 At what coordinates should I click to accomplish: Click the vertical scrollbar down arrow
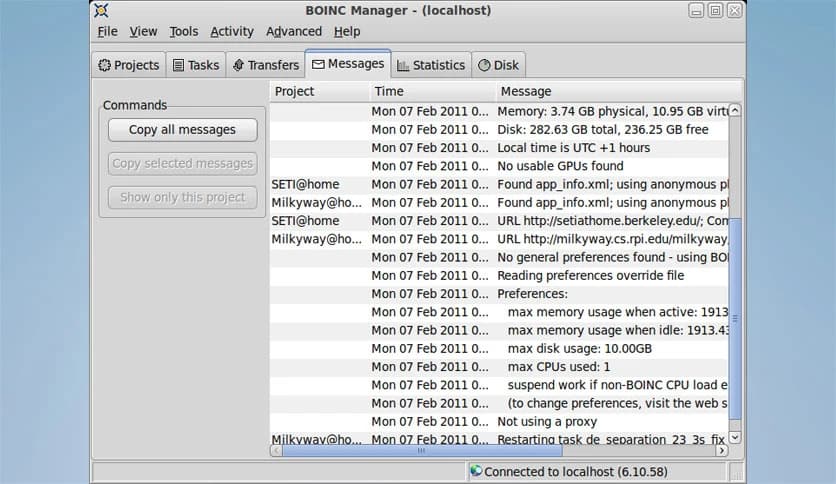pyautogui.click(x=735, y=438)
